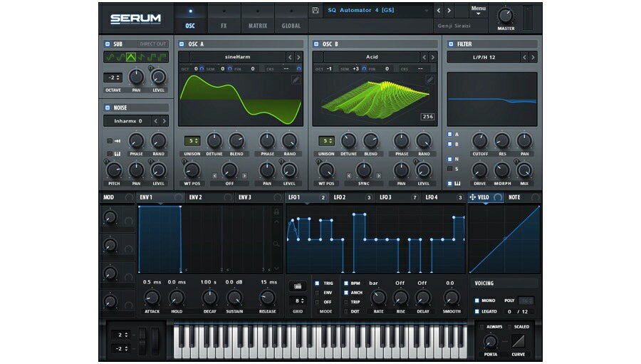Select the NOTE tab
Screen dimensions: 641x364
point(523,197)
